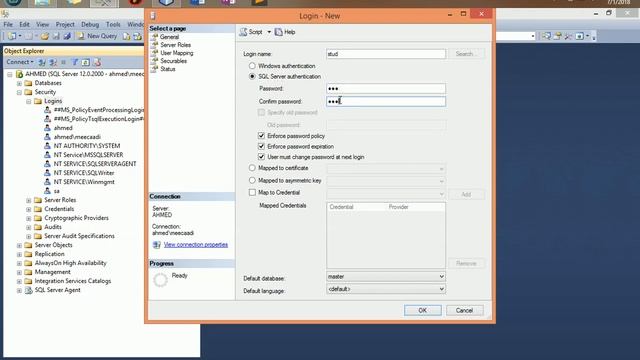
Task: Click the Disconnect icon in Object Explorer
Action: tap(53, 62)
